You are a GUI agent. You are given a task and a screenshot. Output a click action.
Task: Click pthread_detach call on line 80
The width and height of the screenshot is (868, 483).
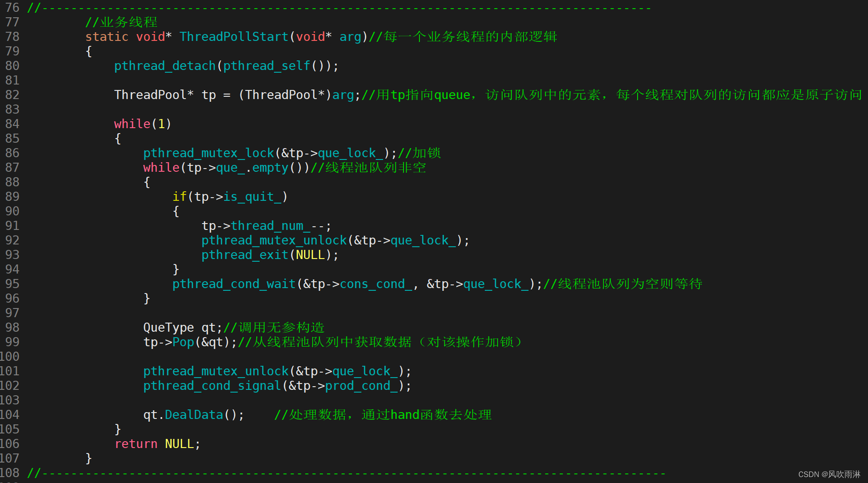point(165,66)
